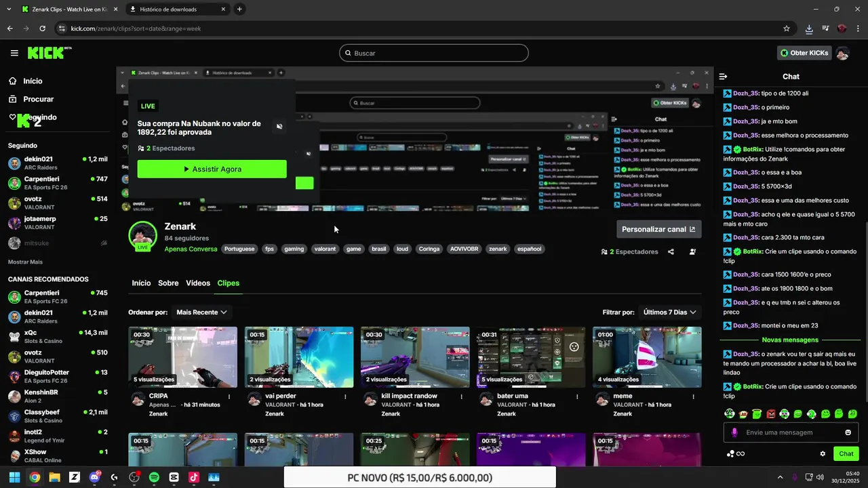Open the valorant tag

[x=325, y=249]
